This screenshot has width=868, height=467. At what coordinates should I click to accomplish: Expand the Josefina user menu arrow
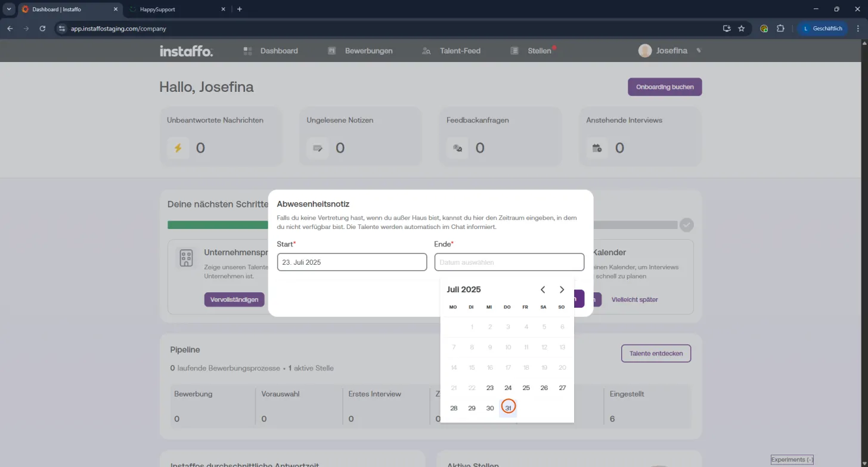(699, 51)
